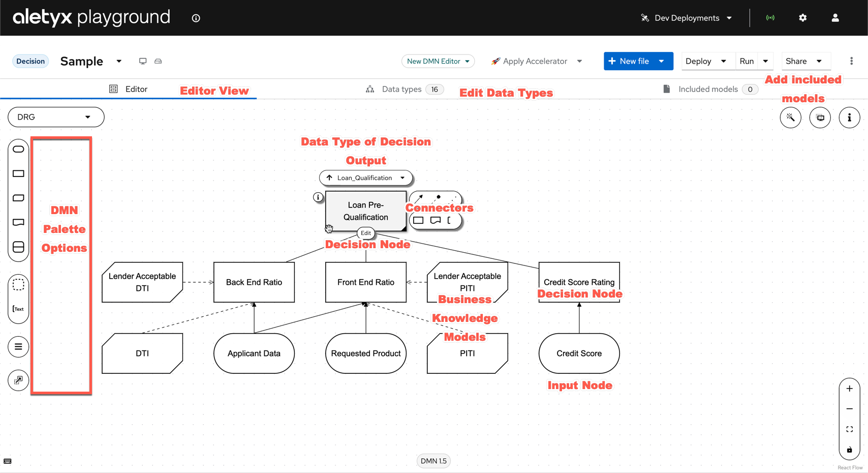The image size is (868, 473).
Task: Click the zoom in plus button
Action: [x=849, y=389]
